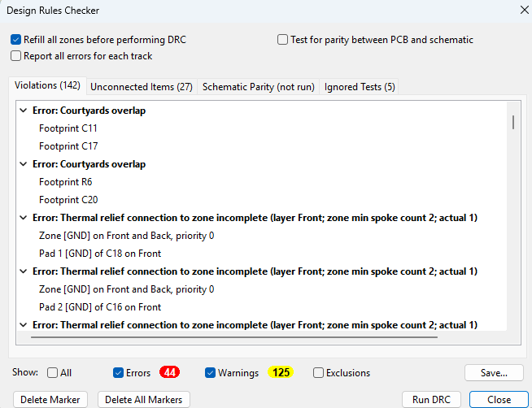Toggle Report all errors for each track

16,56
